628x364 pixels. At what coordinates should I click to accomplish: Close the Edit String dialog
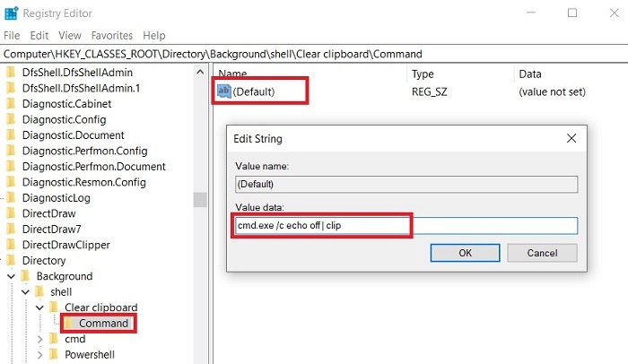pyautogui.click(x=571, y=139)
